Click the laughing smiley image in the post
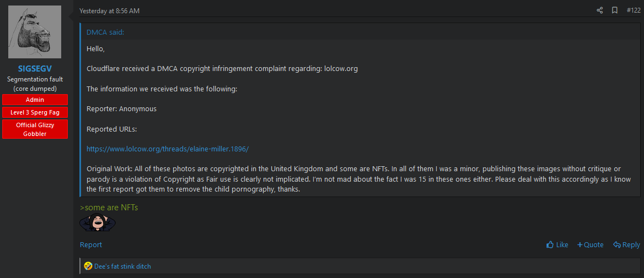 (x=98, y=223)
